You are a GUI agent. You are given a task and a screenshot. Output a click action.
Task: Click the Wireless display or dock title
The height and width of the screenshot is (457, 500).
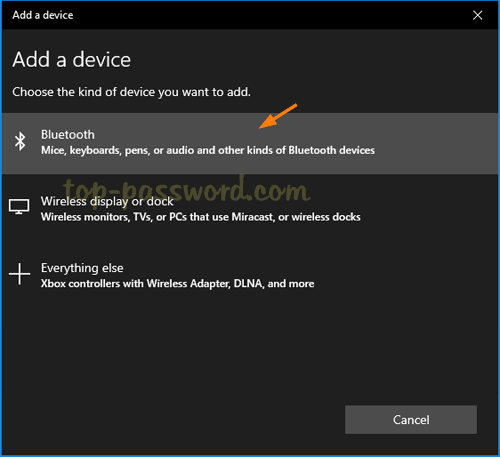(x=107, y=201)
